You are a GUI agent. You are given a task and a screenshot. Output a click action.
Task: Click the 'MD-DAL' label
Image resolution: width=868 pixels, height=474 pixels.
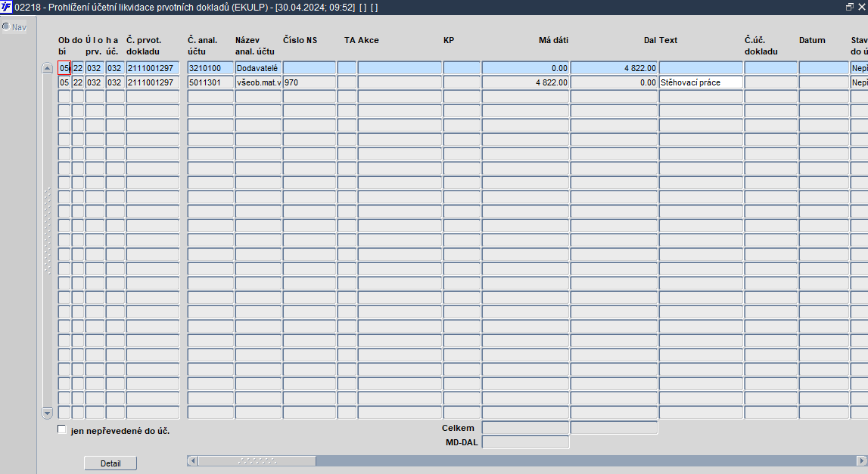[461, 442]
